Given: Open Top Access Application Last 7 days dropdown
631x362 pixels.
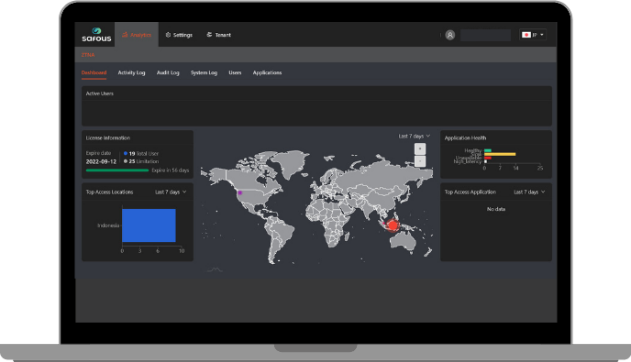Looking at the screenshot, I should pos(529,192).
